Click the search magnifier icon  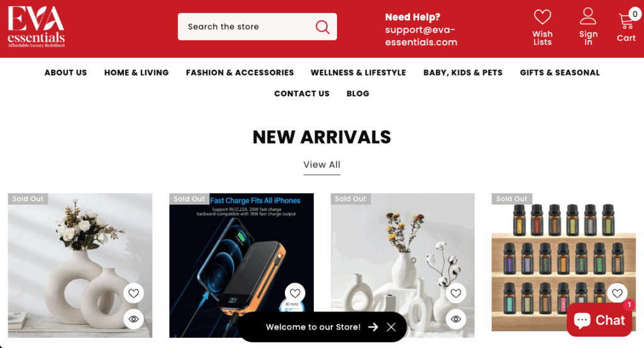tap(323, 27)
